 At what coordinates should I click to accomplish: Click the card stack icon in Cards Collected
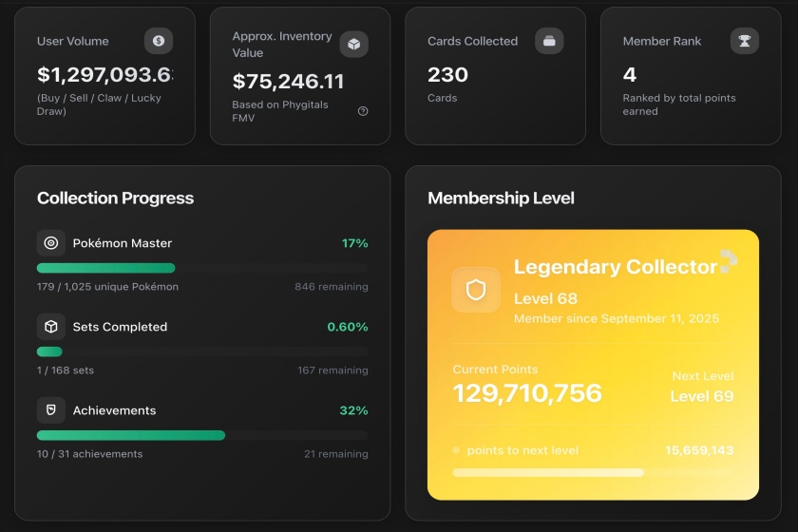549,41
